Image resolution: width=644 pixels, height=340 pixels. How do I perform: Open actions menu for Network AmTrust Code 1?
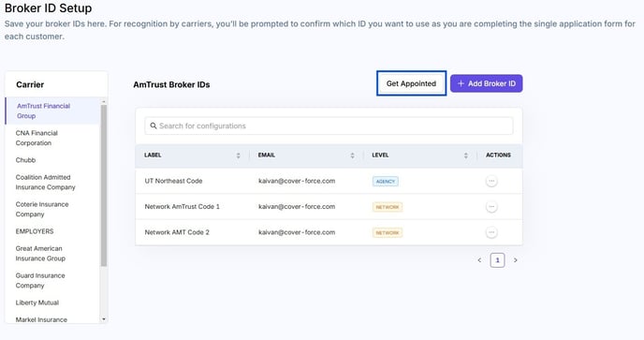point(491,207)
